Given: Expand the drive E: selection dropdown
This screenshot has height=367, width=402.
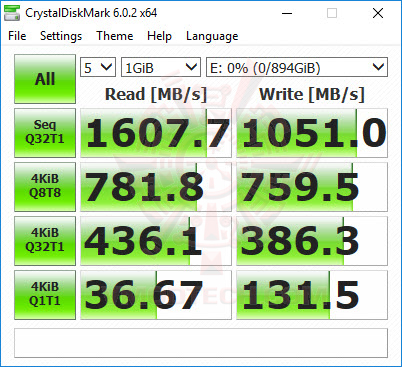Looking at the screenshot, I should 297,67.
